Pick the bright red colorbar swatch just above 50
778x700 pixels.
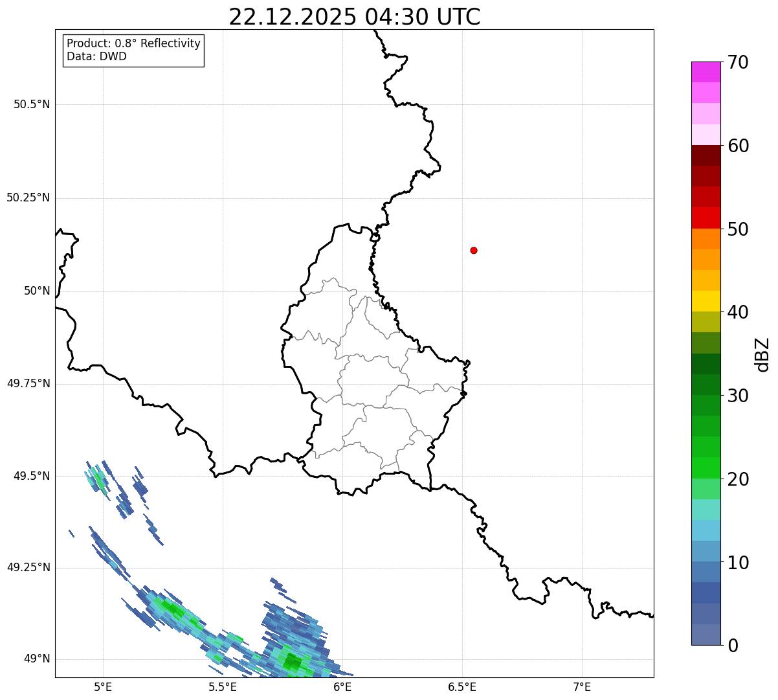click(x=706, y=218)
